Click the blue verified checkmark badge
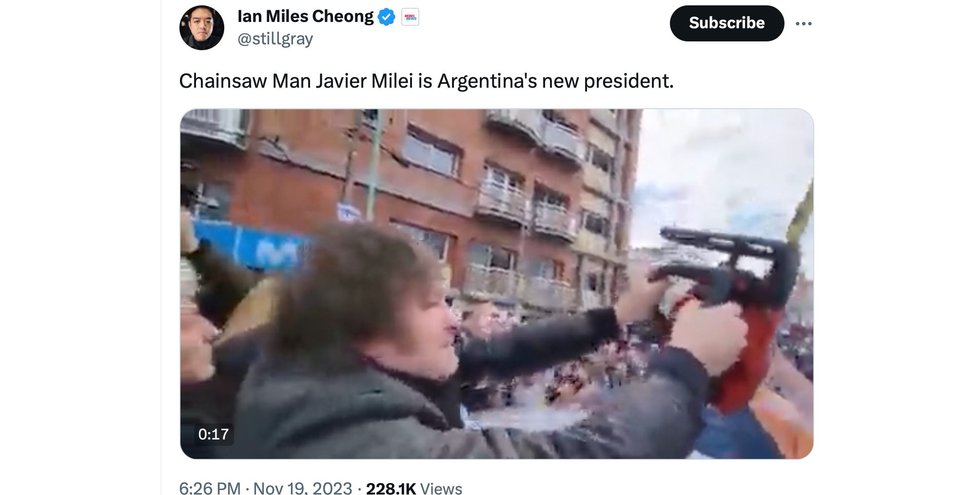Image resolution: width=980 pixels, height=495 pixels. (x=387, y=17)
